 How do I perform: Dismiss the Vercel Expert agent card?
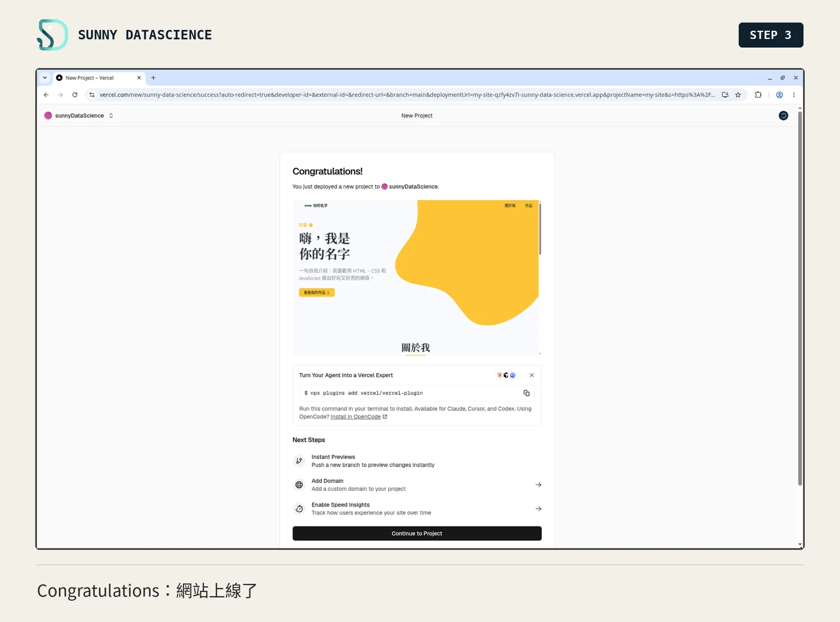[532, 375]
